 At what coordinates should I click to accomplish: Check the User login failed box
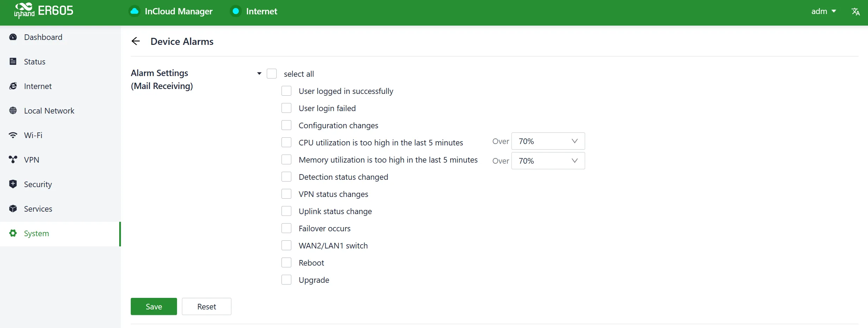tap(286, 108)
